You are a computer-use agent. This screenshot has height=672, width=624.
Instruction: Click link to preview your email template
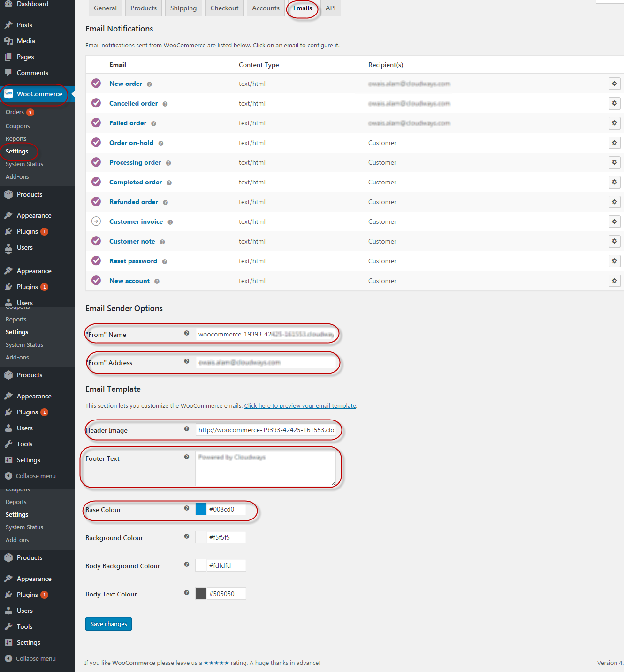(300, 405)
